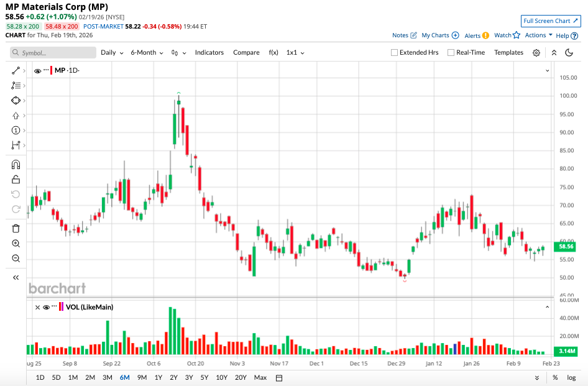Open the custom date range calendar
The height and width of the screenshot is (386, 588).
(x=279, y=378)
